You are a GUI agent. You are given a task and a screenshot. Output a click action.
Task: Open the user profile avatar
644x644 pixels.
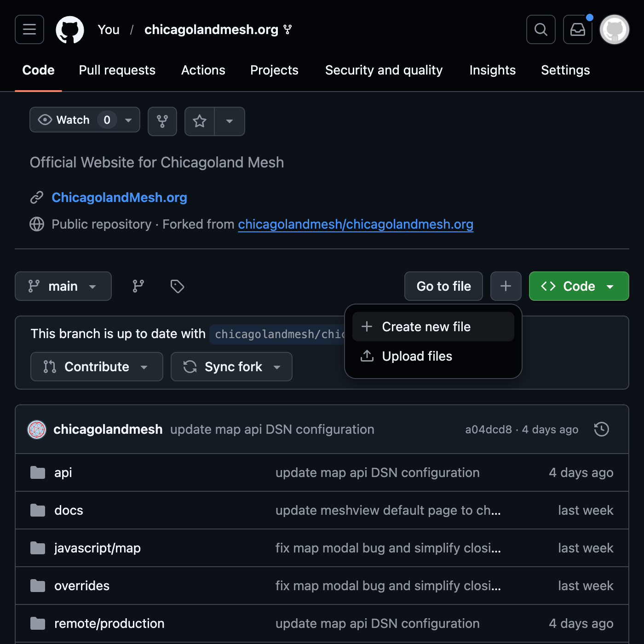click(x=614, y=29)
